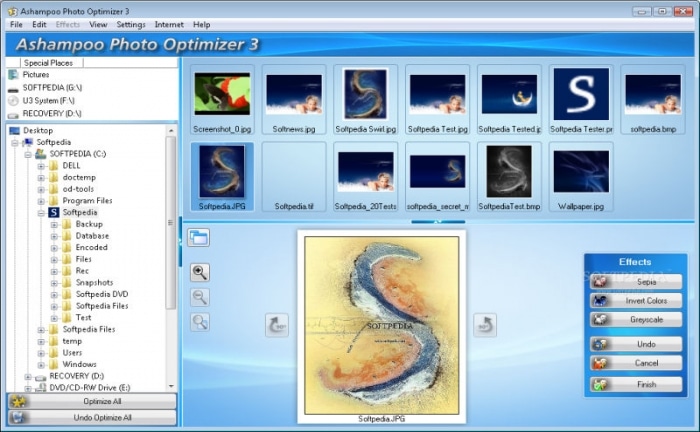Expand the DELL folder
Viewport: 700px width, 432px height.
click(41, 166)
